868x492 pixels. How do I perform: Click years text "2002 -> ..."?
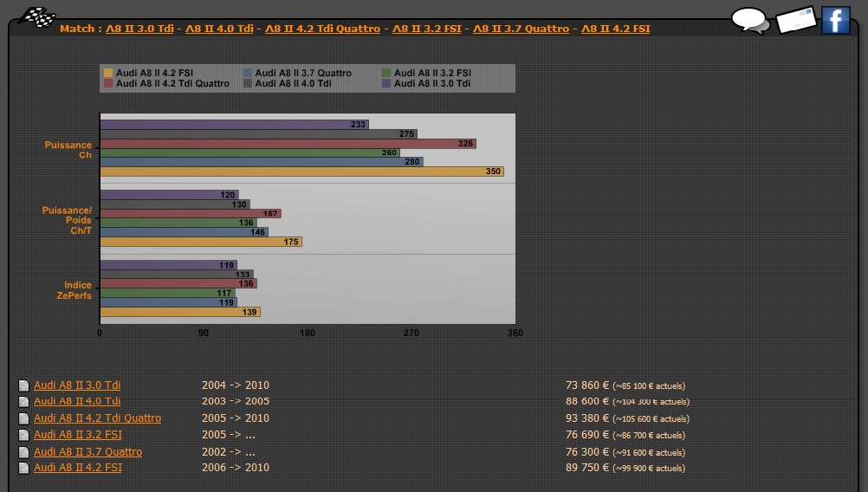pyautogui.click(x=228, y=452)
